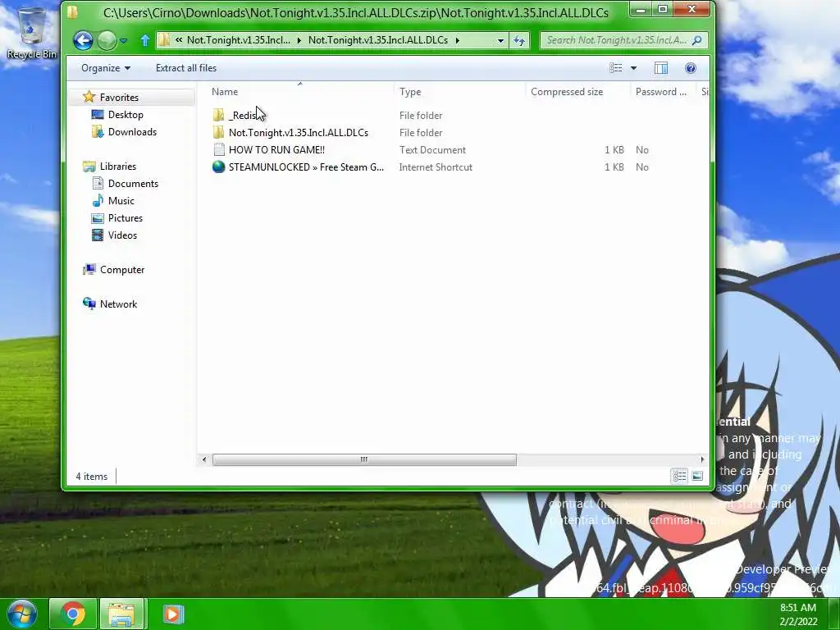Select the HOW TO RUN GAME!! text file icon
This screenshot has height=630, width=840.
click(218, 149)
